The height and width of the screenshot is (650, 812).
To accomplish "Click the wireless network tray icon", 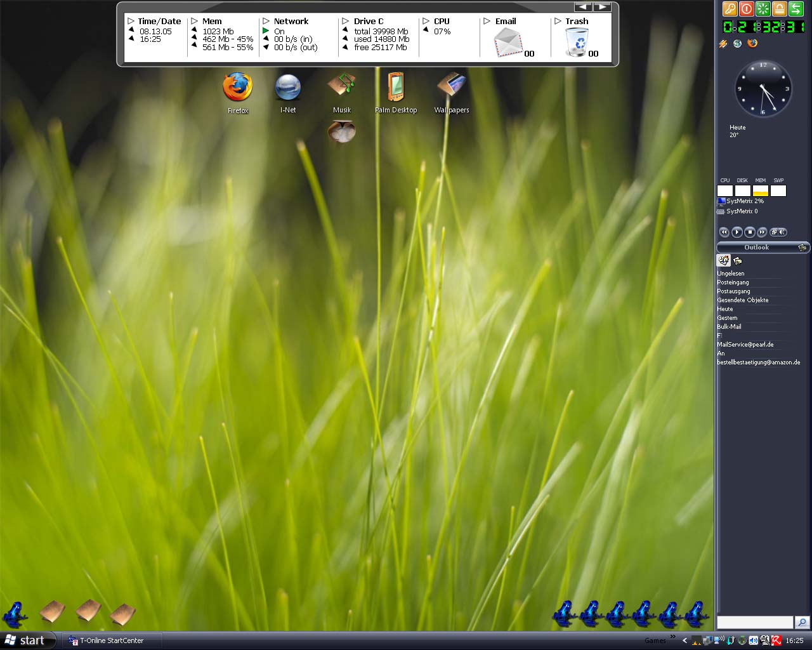I will [718, 640].
